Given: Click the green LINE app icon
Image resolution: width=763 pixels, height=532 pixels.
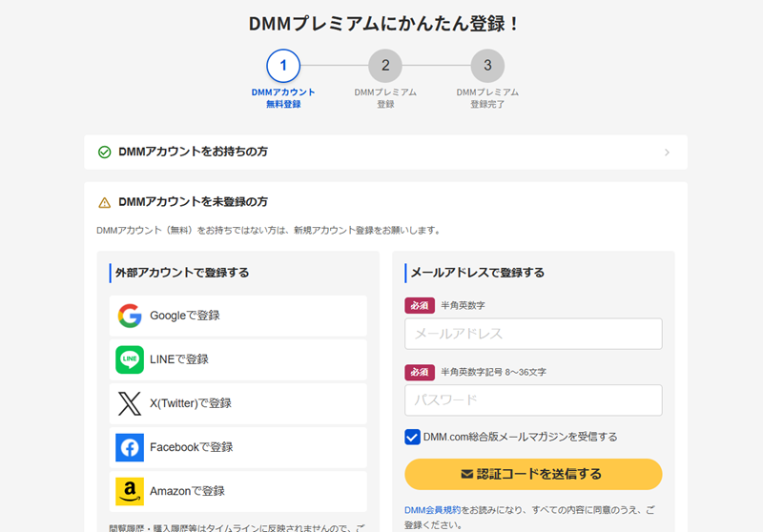Looking at the screenshot, I should [130, 359].
